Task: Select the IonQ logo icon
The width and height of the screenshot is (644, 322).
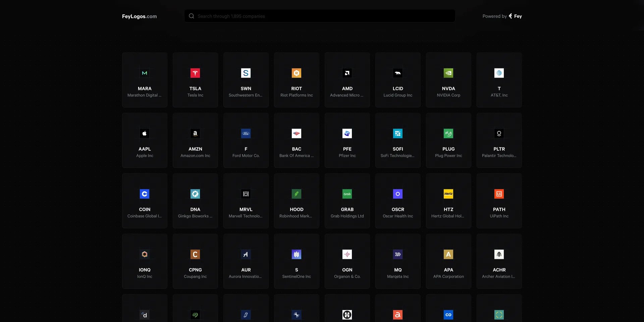Action: 145,254
